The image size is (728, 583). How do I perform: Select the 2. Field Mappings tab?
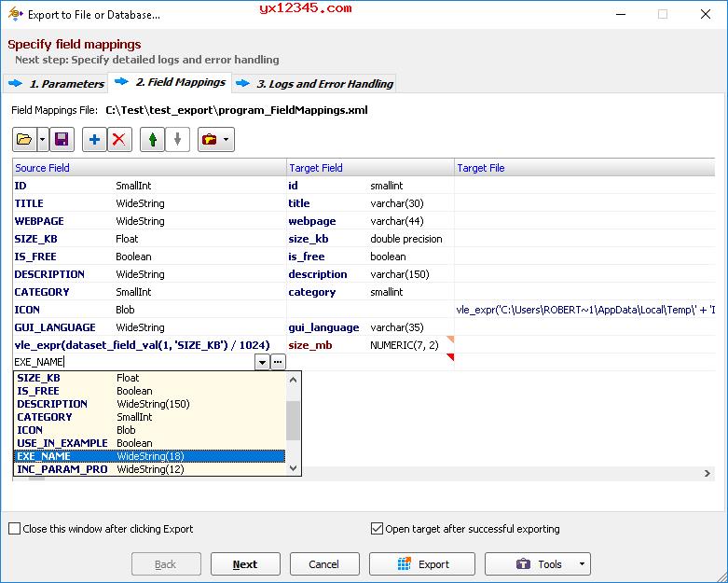click(170, 82)
